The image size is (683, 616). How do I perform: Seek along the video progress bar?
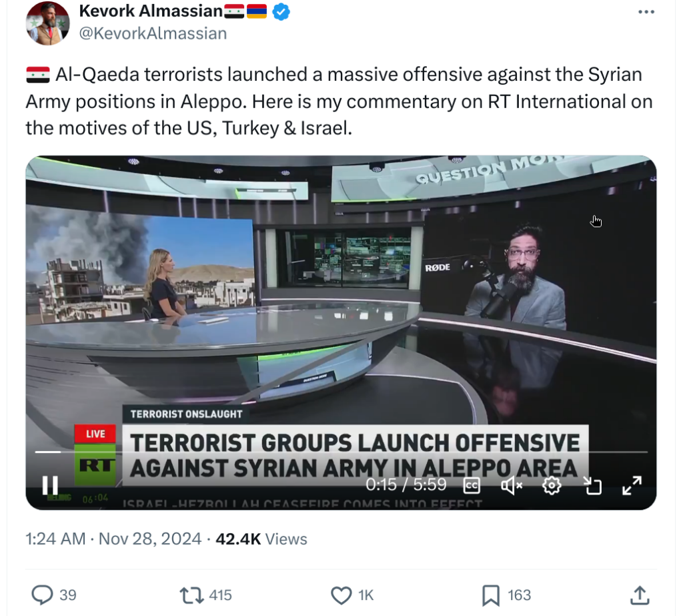point(341,452)
